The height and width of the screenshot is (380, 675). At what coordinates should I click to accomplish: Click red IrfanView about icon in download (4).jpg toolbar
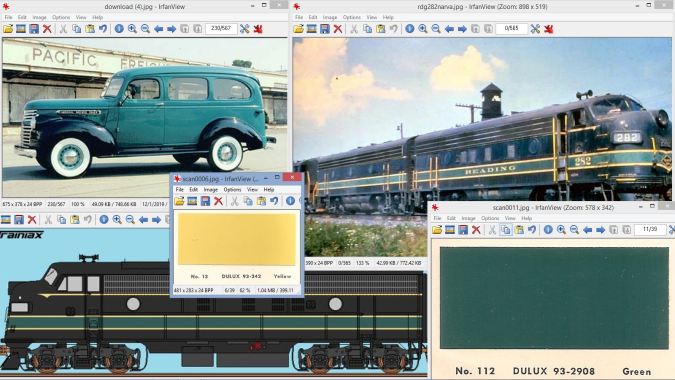(258, 29)
